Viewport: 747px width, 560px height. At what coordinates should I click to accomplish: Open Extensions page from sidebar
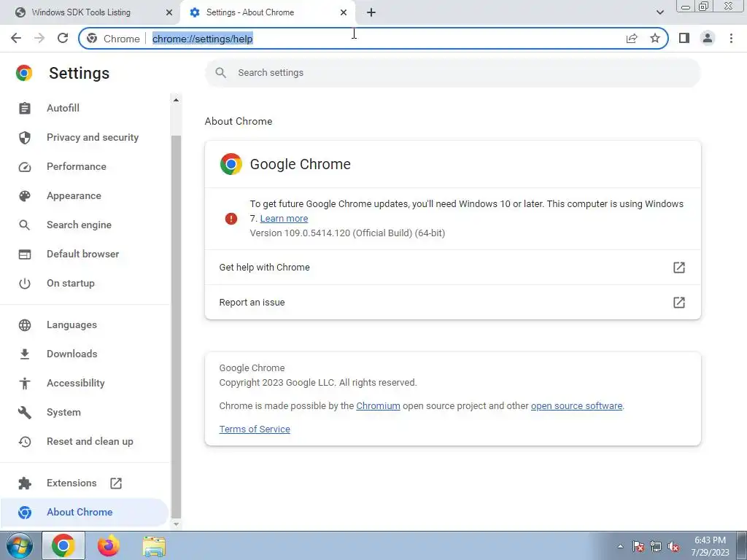click(71, 483)
